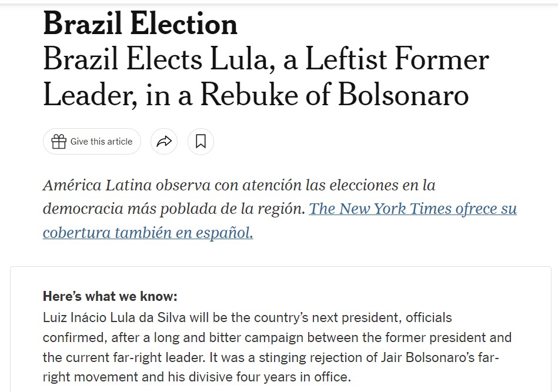Open the New York Times Spanish coverage link
The width and height of the screenshot is (558, 392).
(412, 209)
